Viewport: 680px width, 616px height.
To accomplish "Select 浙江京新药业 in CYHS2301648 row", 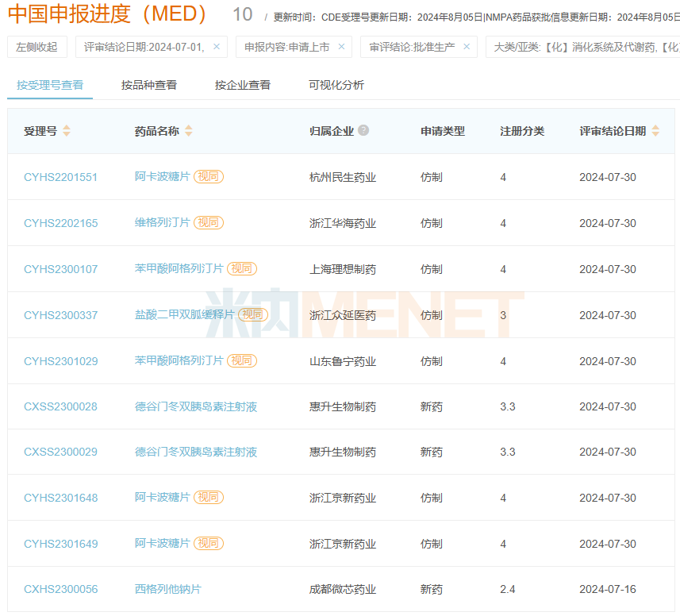I will coord(343,498).
